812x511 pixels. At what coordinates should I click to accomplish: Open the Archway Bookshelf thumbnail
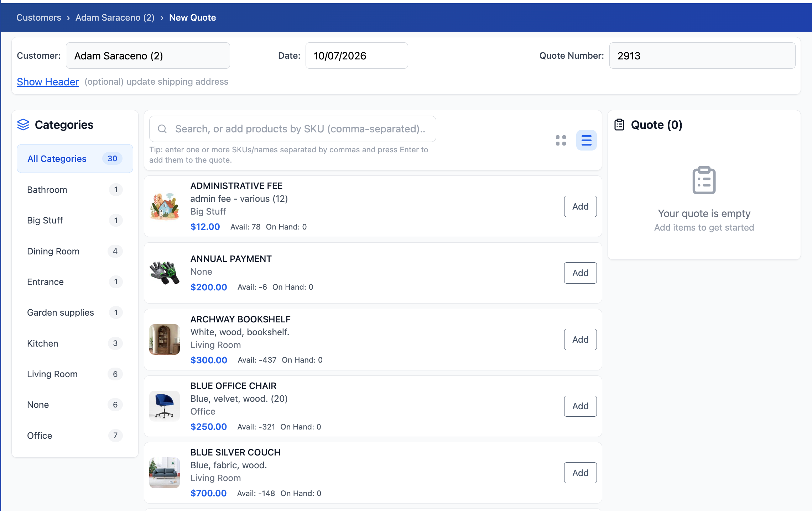coord(165,339)
